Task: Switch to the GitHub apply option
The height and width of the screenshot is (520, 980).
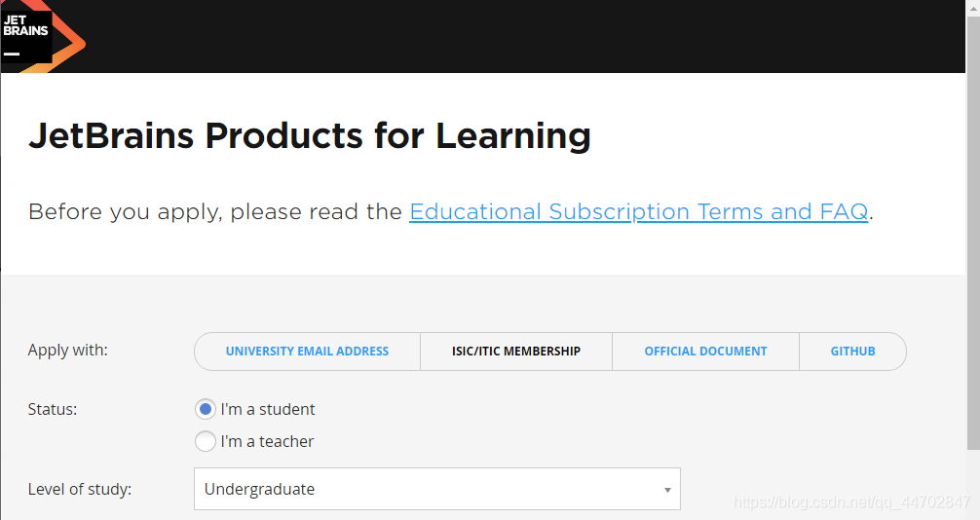Action: [852, 352]
